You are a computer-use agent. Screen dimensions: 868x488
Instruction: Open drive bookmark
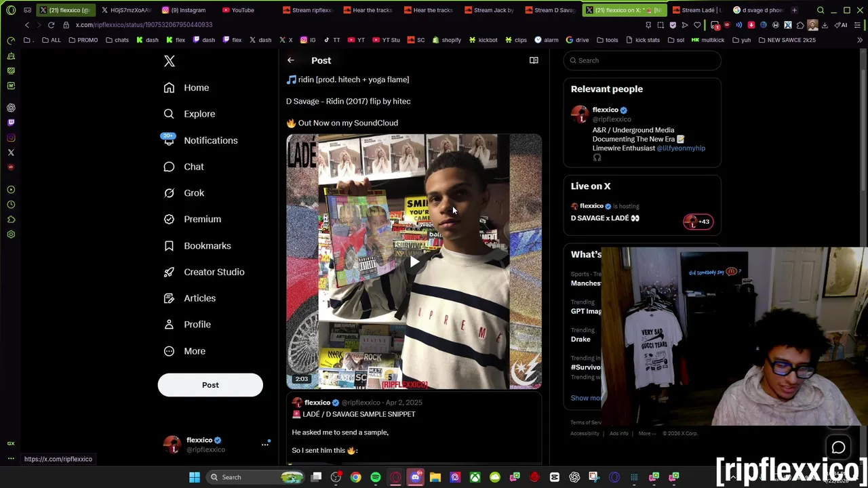click(x=577, y=40)
